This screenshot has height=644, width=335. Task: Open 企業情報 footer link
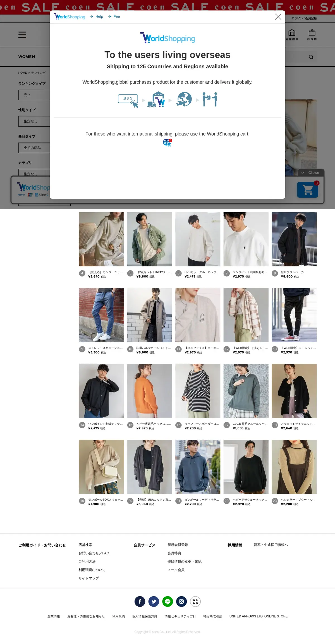click(x=54, y=616)
